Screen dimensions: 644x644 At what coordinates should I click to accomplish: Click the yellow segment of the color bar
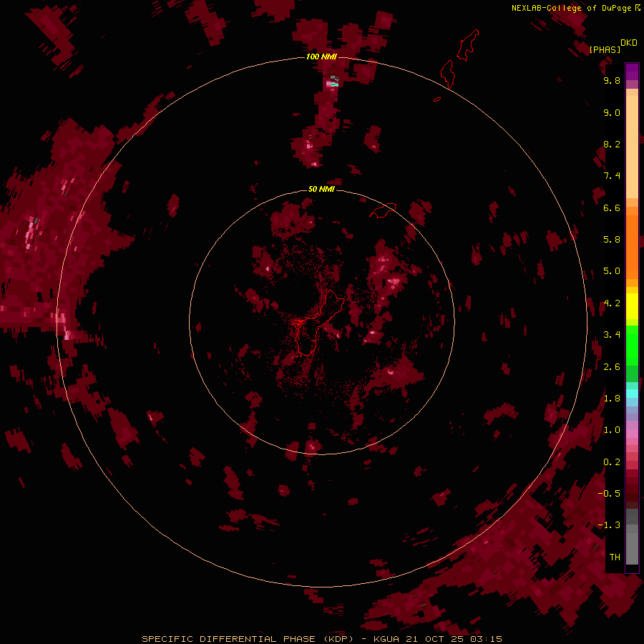(632, 306)
